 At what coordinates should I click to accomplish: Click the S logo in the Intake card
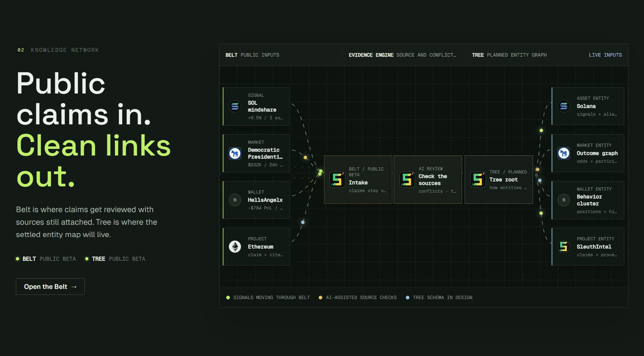(337, 179)
